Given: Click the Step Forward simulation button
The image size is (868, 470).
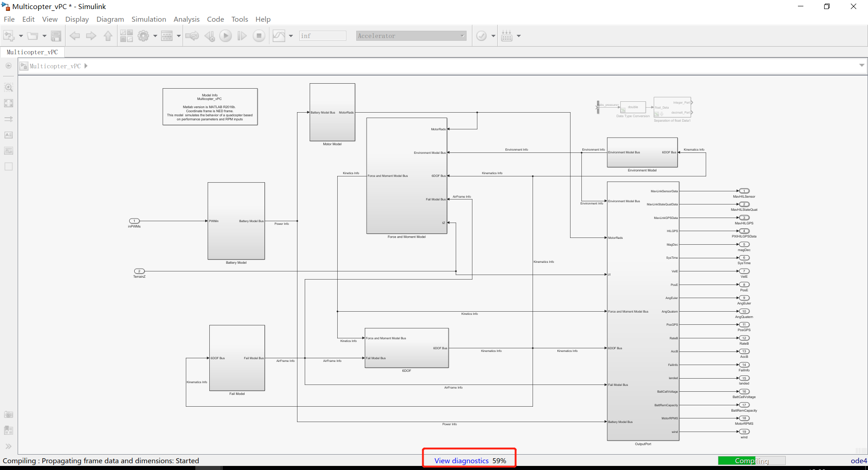Looking at the screenshot, I should 242,36.
